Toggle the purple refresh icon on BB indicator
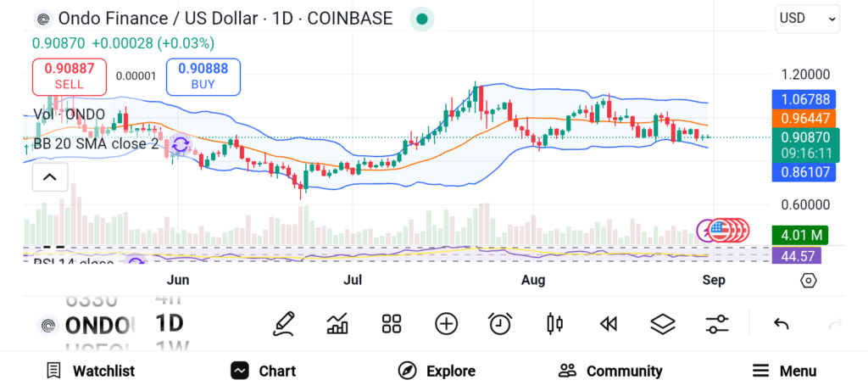Image resolution: width=868 pixels, height=391 pixels. click(181, 145)
